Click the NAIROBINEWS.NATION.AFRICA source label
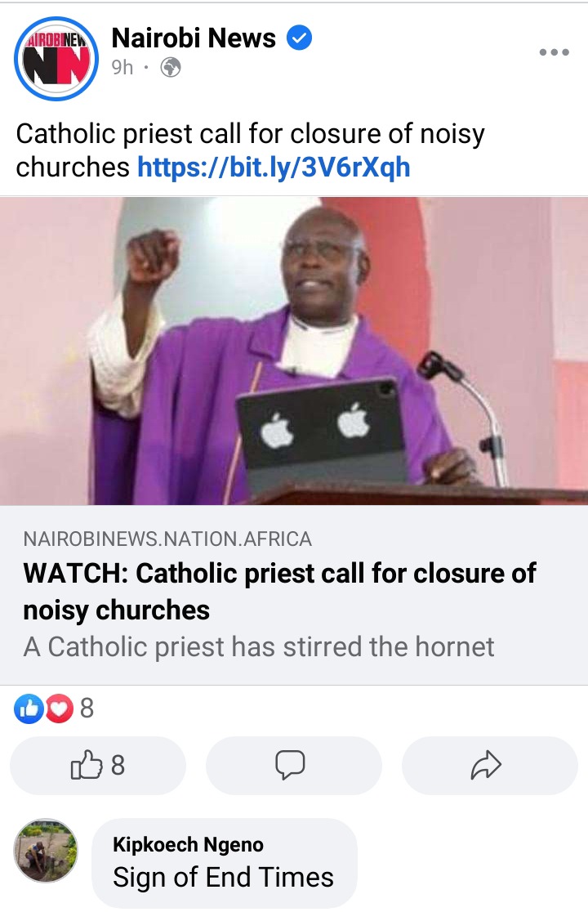This screenshot has width=588, height=912. pyautogui.click(x=167, y=539)
